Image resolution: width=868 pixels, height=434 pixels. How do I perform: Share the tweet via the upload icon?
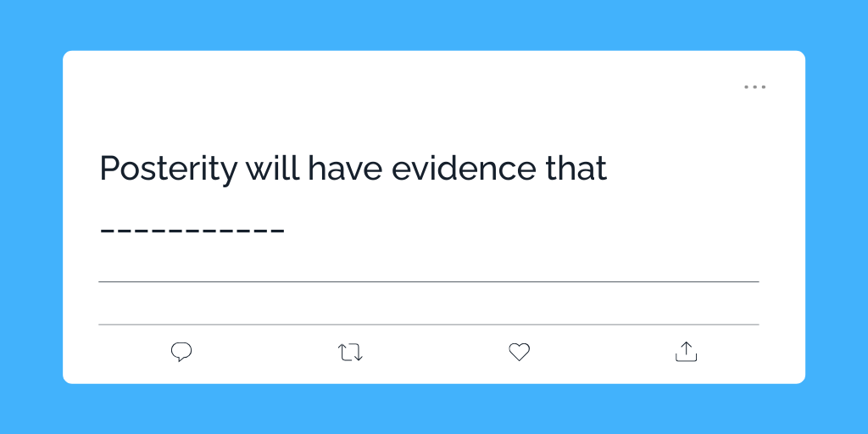click(686, 352)
